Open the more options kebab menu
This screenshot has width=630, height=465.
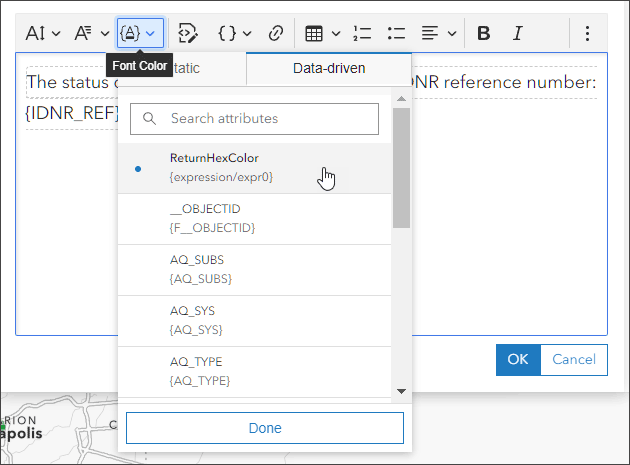point(587,33)
